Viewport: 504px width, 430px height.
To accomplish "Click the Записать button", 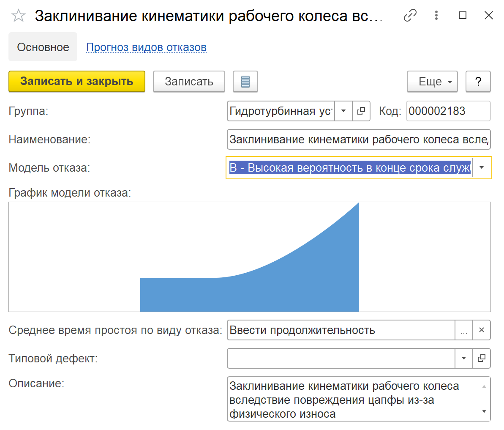I will [189, 82].
